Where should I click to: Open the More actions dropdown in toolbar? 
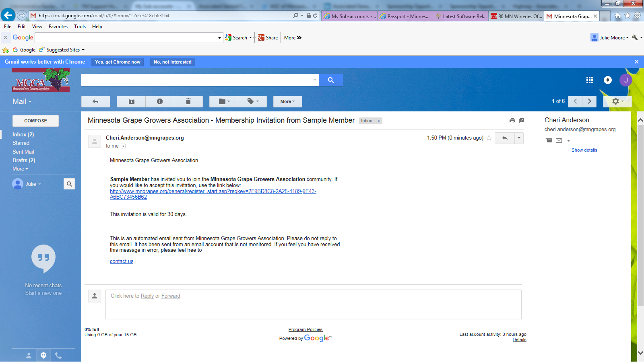pyautogui.click(x=288, y=101)
